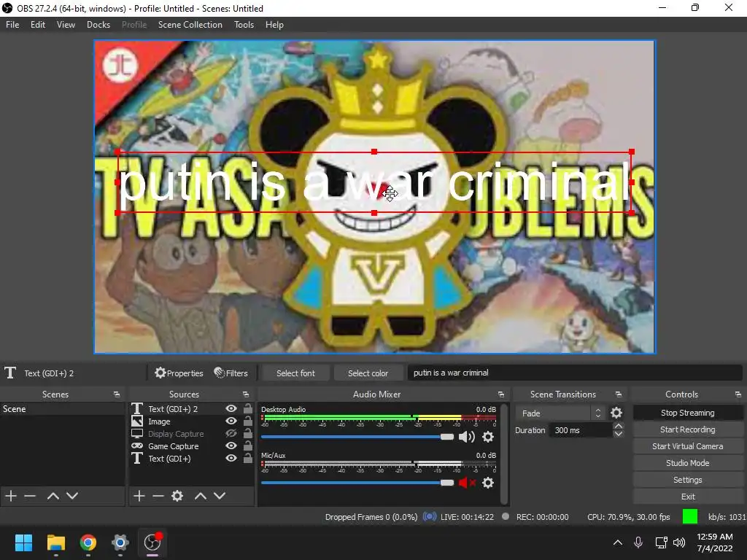
Task: Lock the Game Capture source
Action: point(248,446)
